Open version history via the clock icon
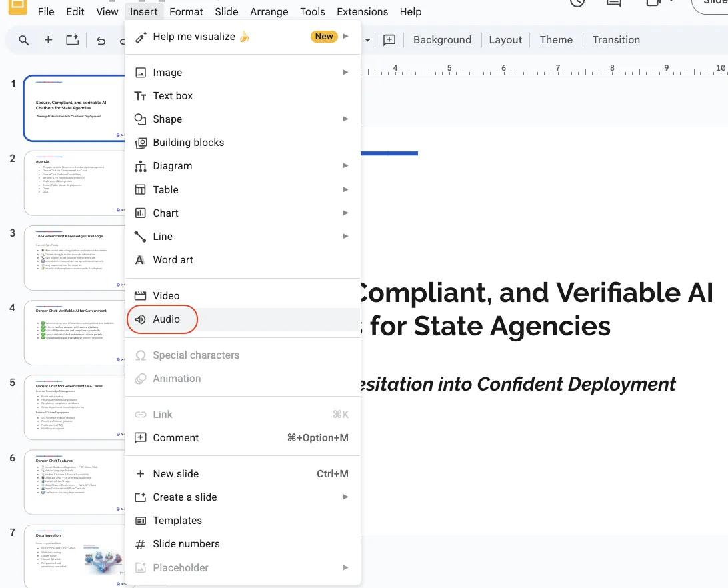The width and height of the screenshot is (728, 588). [x=576, y=3]
